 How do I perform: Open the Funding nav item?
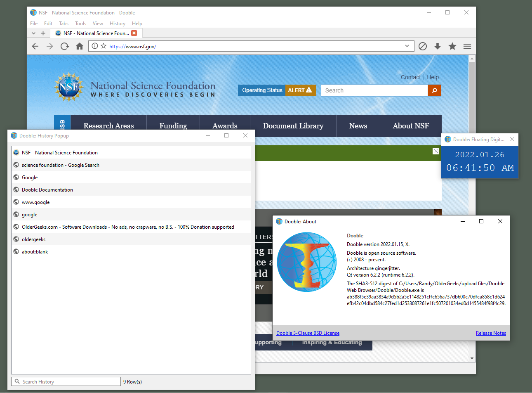[173, 126]
